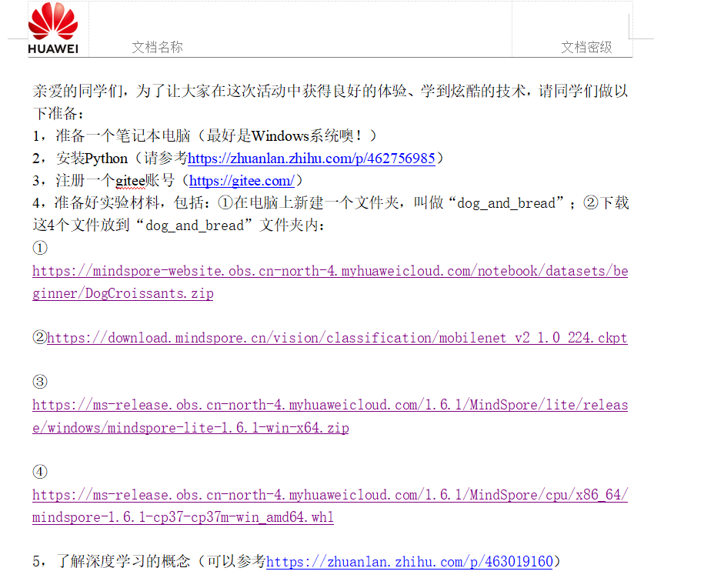Click item 5 text 了解深度学习的概念
704x588 pixels.
pos(123,562)
